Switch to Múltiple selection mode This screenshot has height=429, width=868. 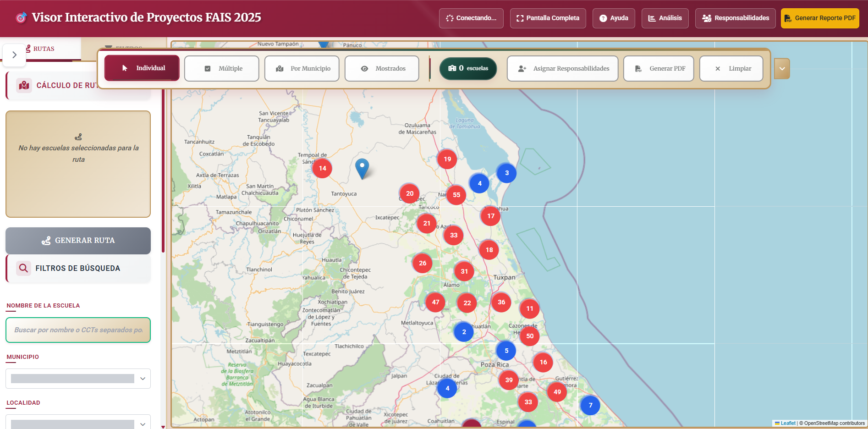(222, 69)
